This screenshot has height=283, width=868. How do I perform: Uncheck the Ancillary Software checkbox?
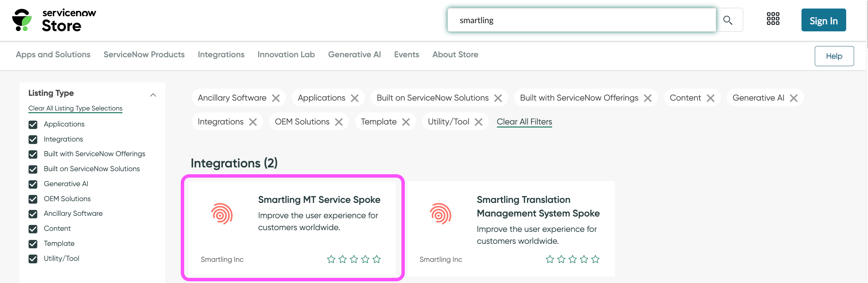coord(33,214)
